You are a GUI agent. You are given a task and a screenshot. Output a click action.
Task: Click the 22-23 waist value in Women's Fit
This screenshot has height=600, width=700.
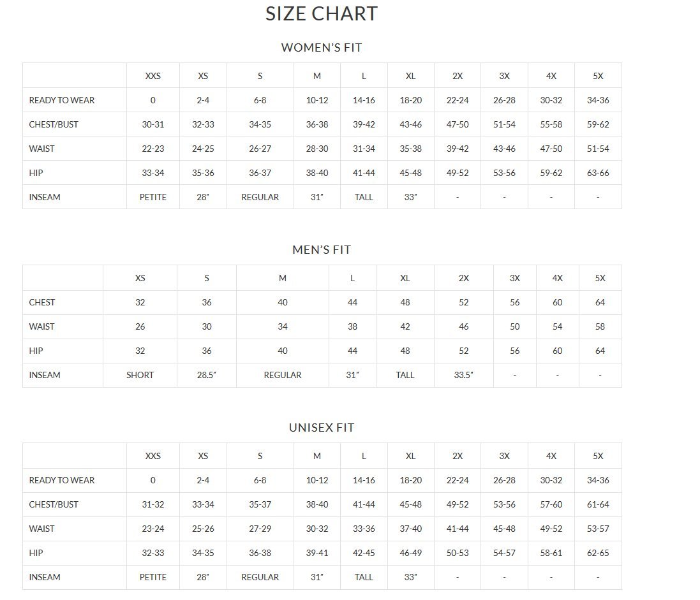click(153, 149)
